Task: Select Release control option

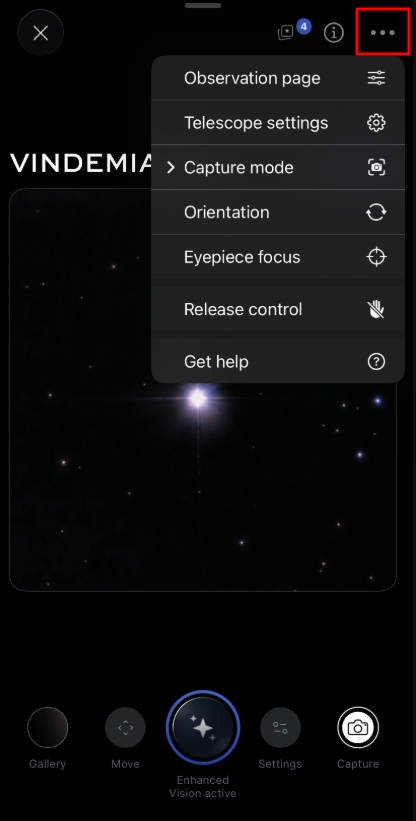Action: [278, 309]
